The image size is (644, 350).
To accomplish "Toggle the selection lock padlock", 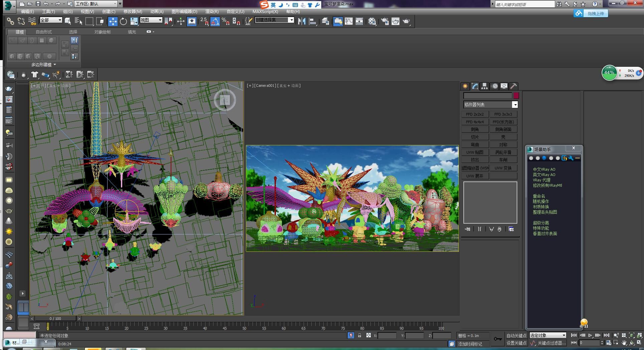I will [x=359, y=335].
